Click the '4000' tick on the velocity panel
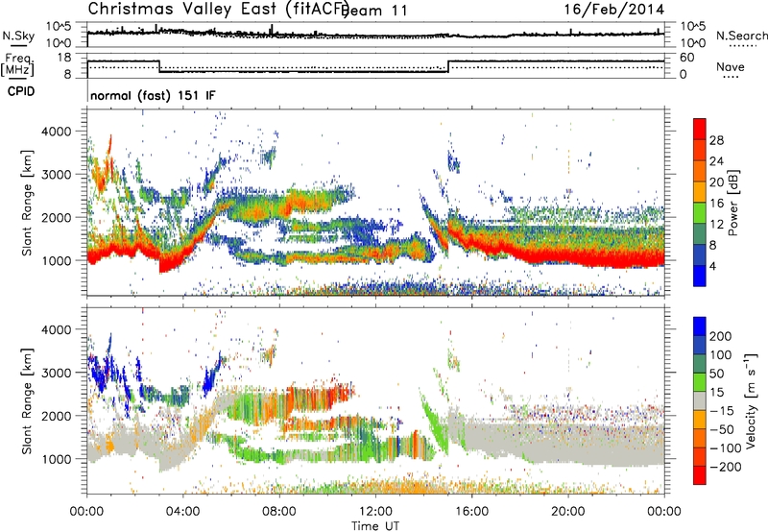768x532 pixels. [56, 329]
